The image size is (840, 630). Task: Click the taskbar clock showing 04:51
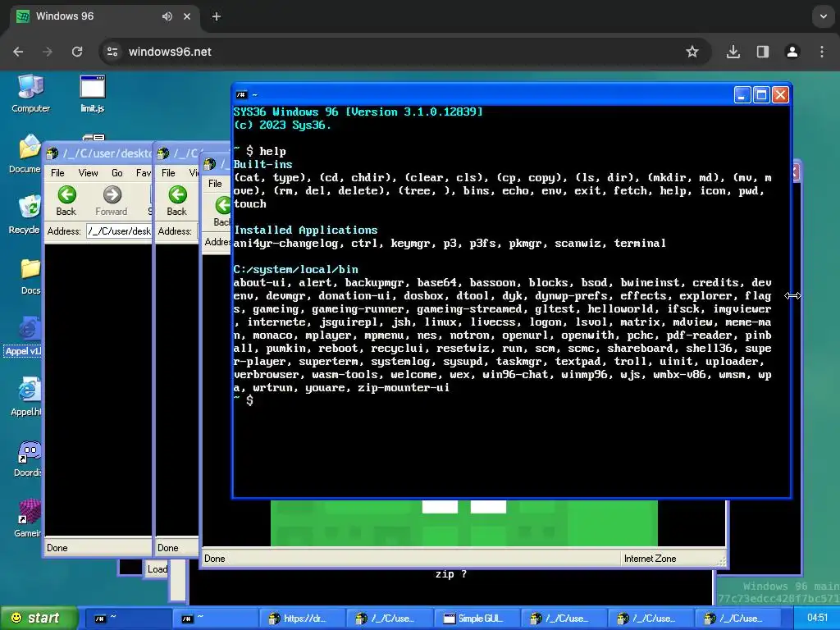[x=818, y=618]
